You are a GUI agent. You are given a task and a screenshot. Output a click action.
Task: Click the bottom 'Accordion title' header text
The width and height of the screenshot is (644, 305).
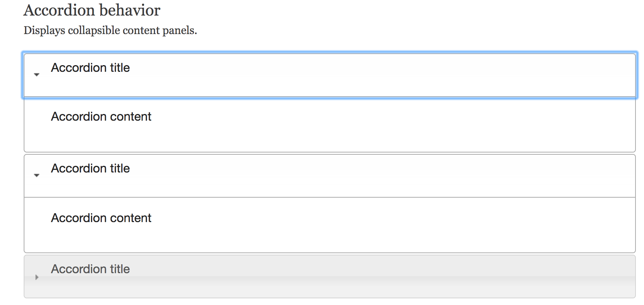[91, 269]
